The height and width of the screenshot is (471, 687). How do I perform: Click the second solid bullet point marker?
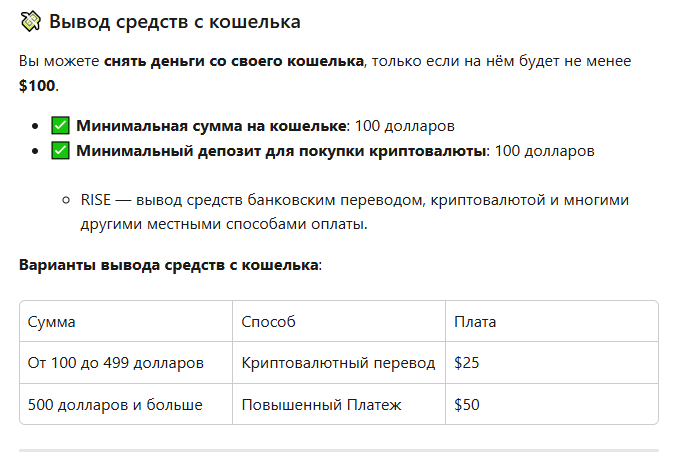click(35, 152)
